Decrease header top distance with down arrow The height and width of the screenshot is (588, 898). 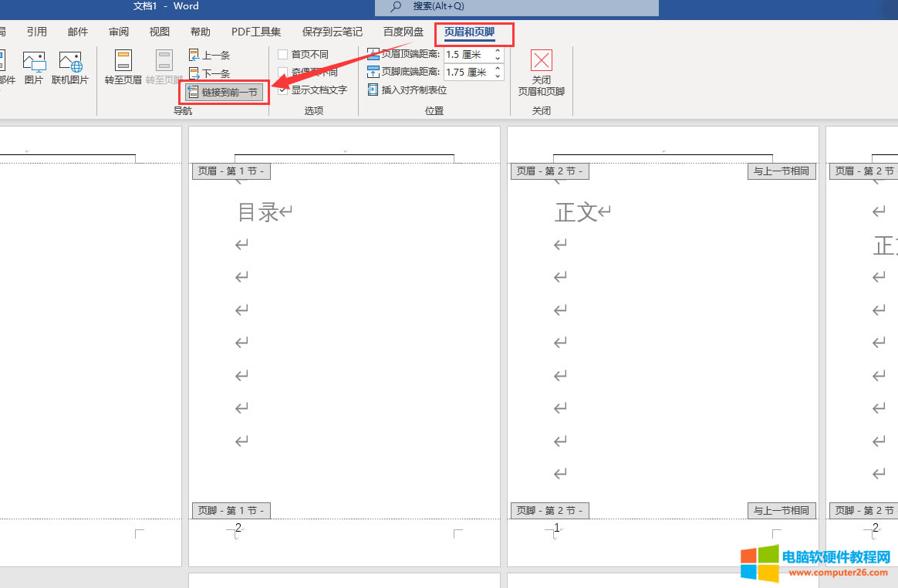498,59
